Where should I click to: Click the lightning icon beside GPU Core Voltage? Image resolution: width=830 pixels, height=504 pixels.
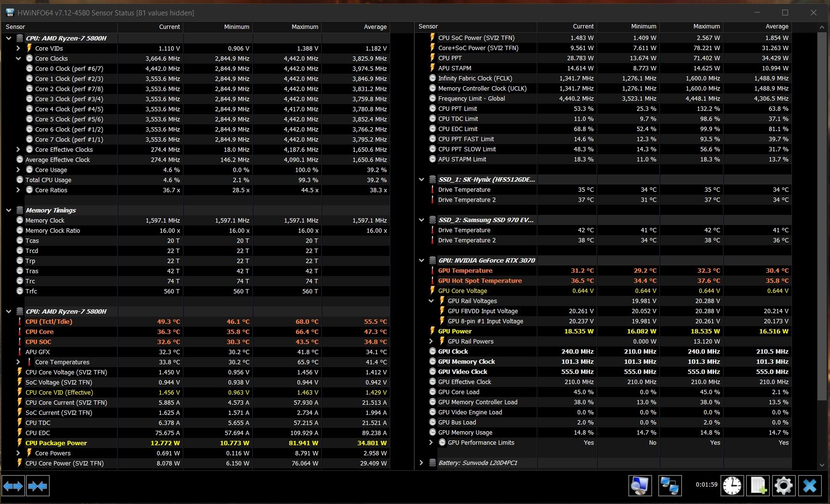pyautogui.click(x=433, y=291)
